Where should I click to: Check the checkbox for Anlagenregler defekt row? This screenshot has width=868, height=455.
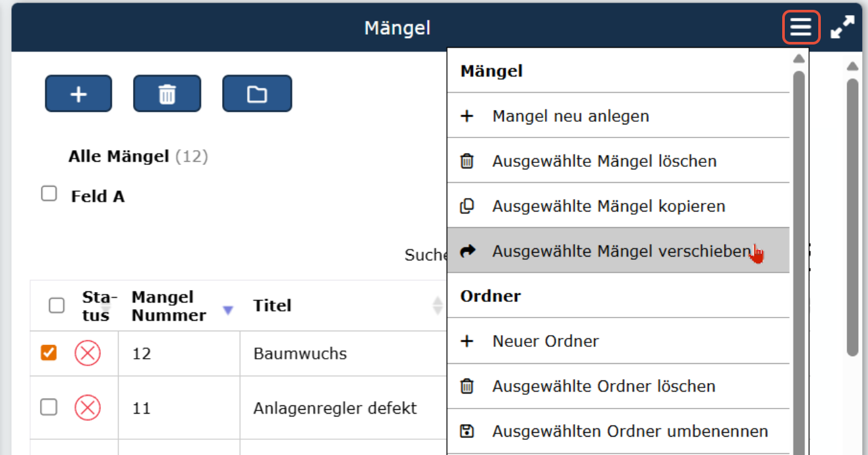(x=48, y=407)
